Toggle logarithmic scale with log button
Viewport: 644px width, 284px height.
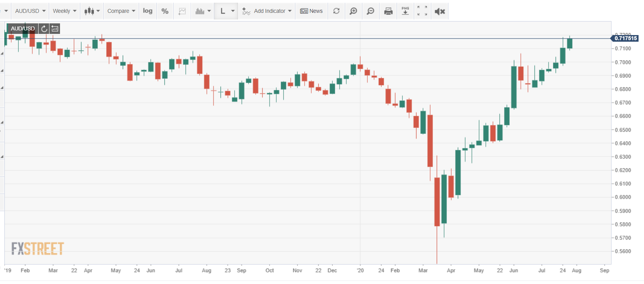click(148, 11)
